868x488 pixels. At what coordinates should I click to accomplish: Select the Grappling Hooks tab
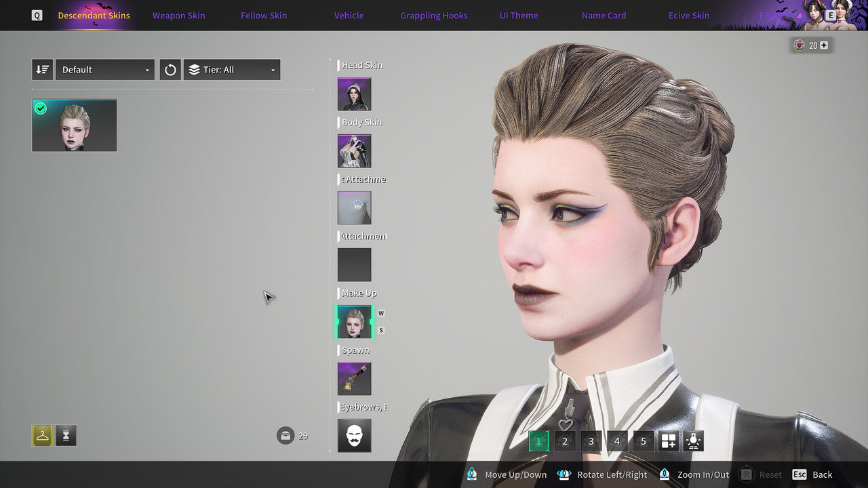(x=434, y=15)
